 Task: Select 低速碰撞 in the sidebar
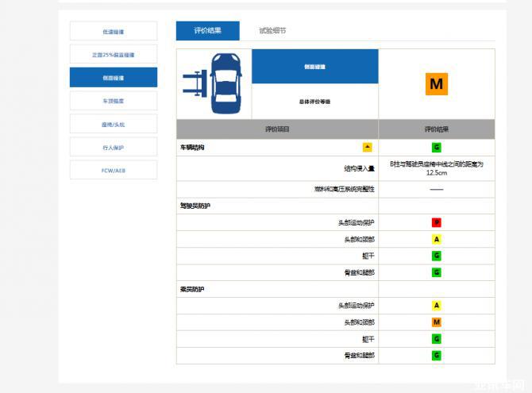tap(114, 32)
